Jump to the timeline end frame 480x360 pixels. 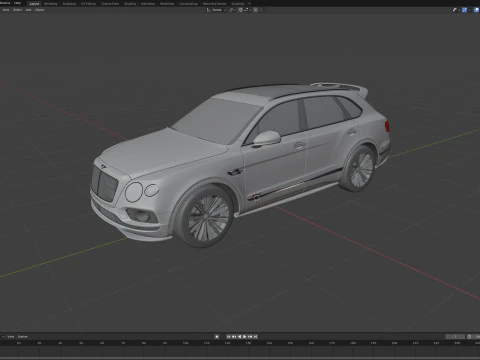256,337
